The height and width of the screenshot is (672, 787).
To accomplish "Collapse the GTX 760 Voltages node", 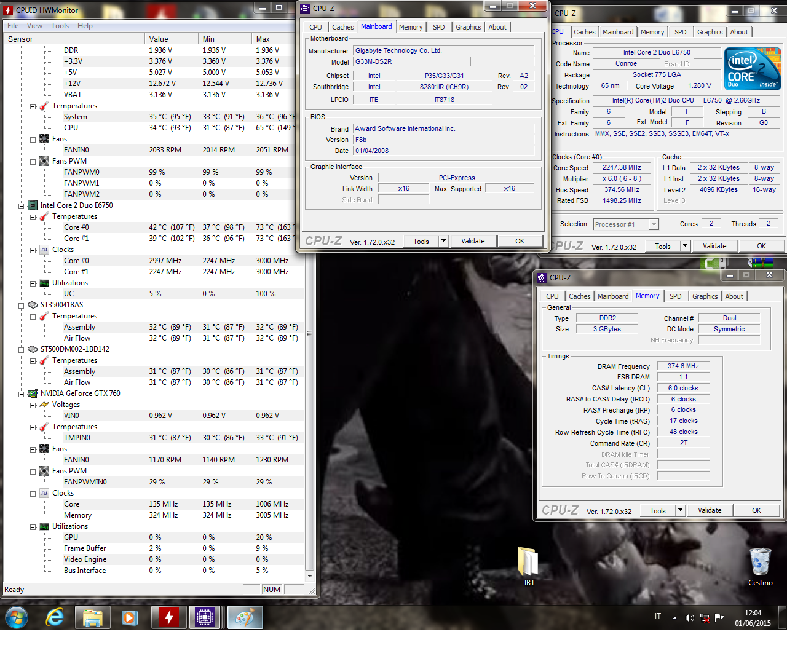I will [x=33, y=405].
